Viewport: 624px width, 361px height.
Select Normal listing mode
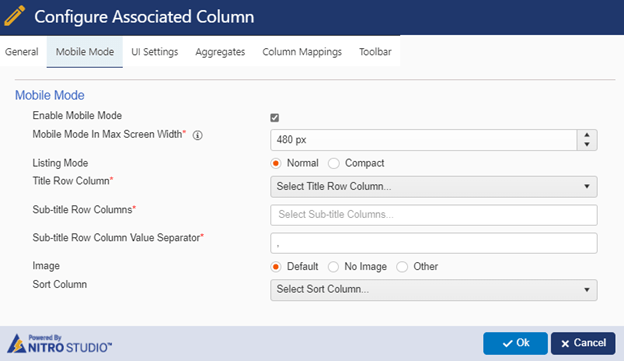tap(276, 163)
